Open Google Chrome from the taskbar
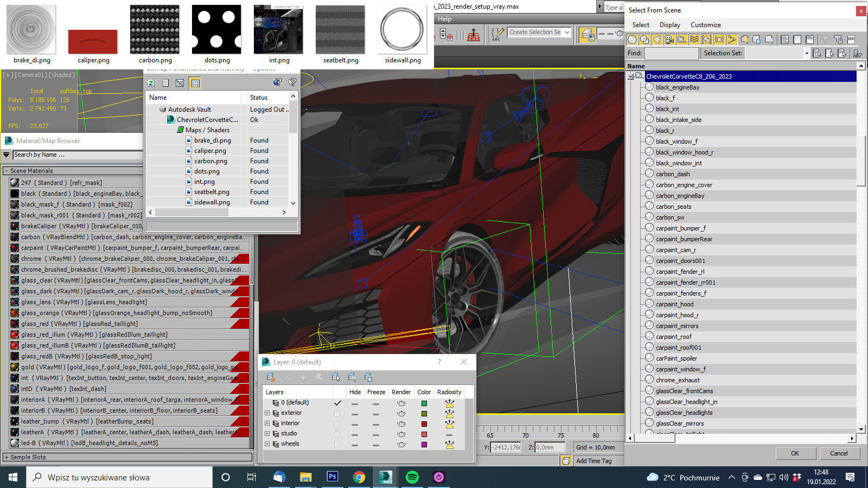 (359, 477)
